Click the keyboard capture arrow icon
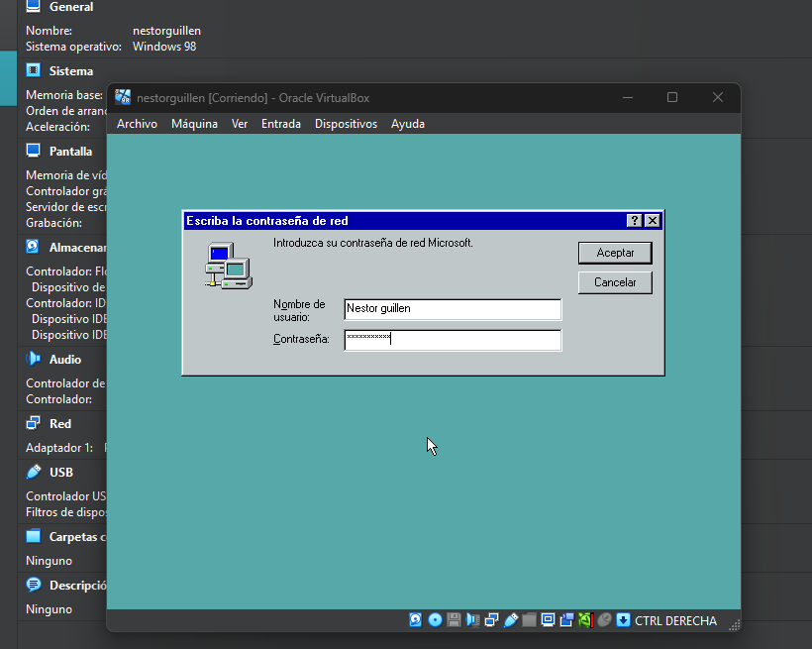Viewport: 812px width, 649px height. click(623, 620)
